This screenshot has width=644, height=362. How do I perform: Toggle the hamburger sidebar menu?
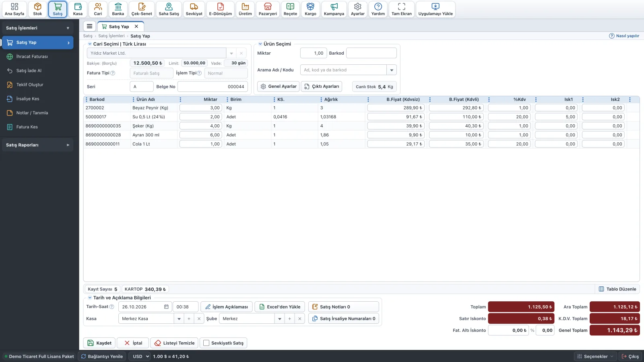(x=89, y=26)
